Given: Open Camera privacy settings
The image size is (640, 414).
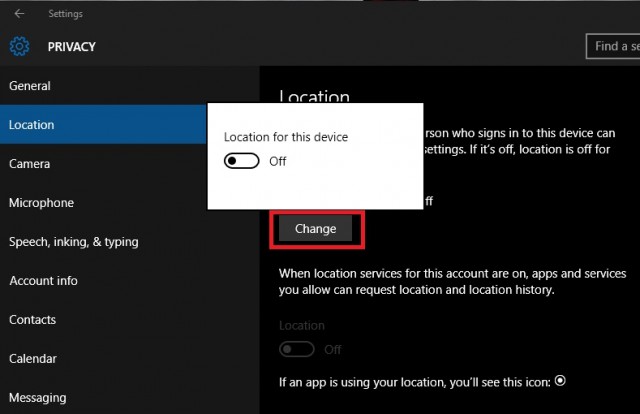Looking at the screenshot, I should click(30, 164).
